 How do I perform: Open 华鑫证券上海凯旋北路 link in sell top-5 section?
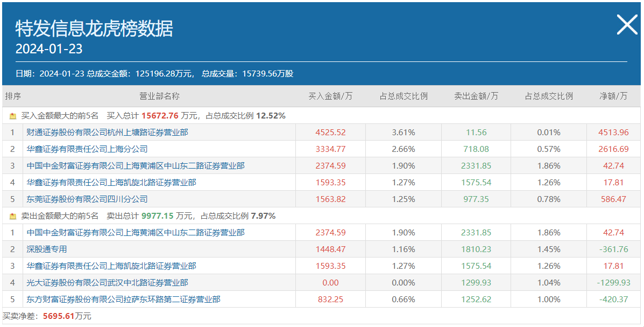pyautogui.click(x=111, y=266)
